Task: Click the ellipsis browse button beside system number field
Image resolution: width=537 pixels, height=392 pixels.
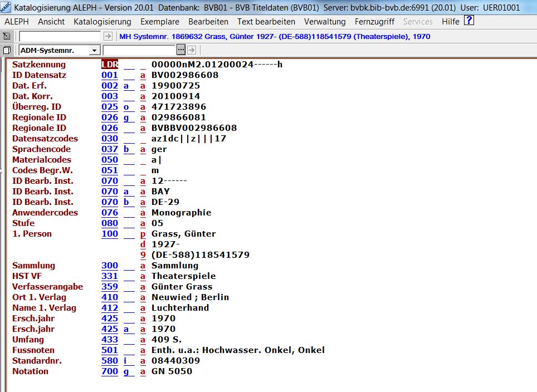Action: (x=181, y=50)
